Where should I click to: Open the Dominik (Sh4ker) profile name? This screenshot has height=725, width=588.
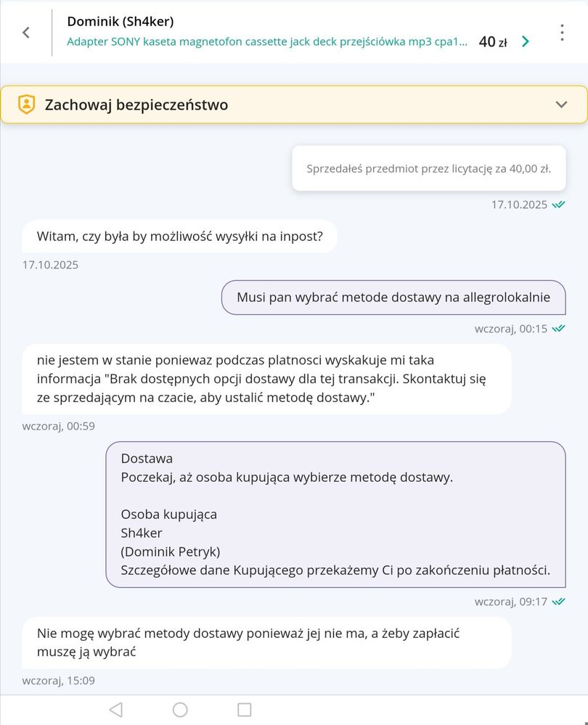(121, 21)
